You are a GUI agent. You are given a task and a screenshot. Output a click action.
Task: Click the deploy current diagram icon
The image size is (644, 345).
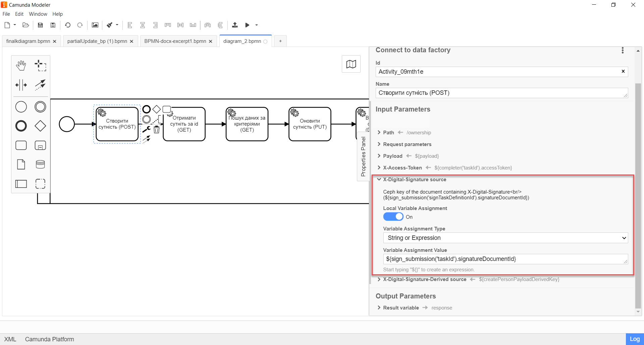pyautogui.click(x=235, y=25)
